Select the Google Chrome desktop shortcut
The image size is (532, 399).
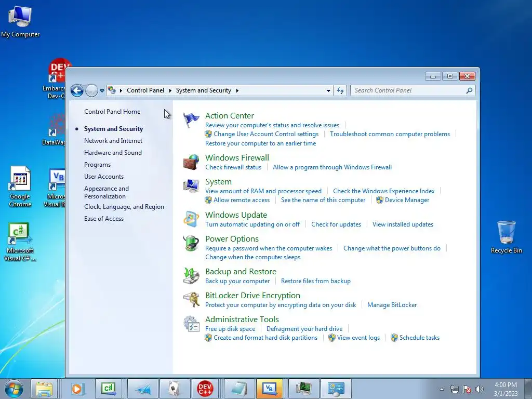click(20, 187)
